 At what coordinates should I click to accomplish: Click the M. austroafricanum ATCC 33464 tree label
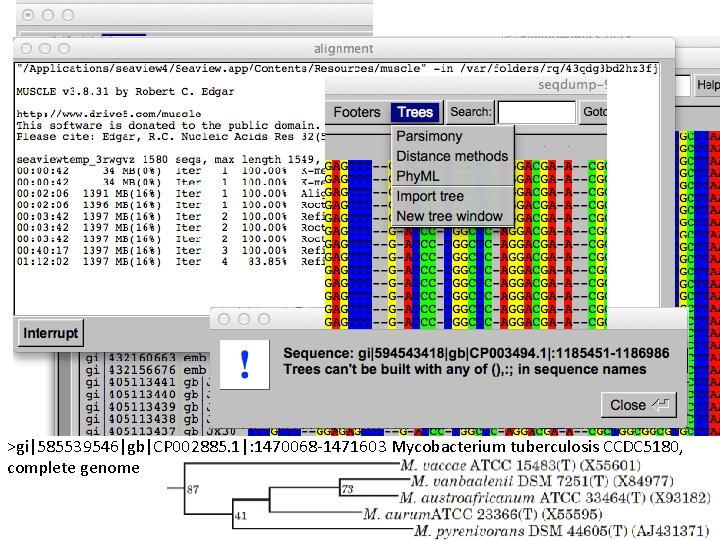tap(554, 498)
